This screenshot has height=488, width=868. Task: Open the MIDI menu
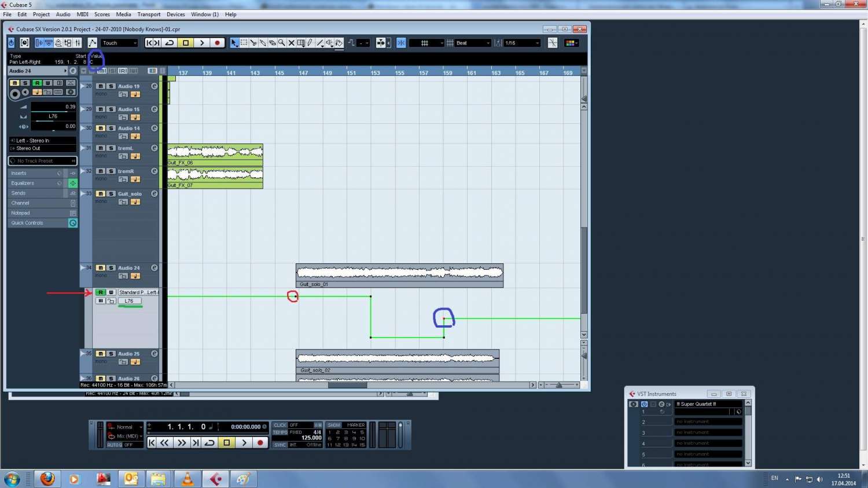pyautogui.click(x=83, y=14)
